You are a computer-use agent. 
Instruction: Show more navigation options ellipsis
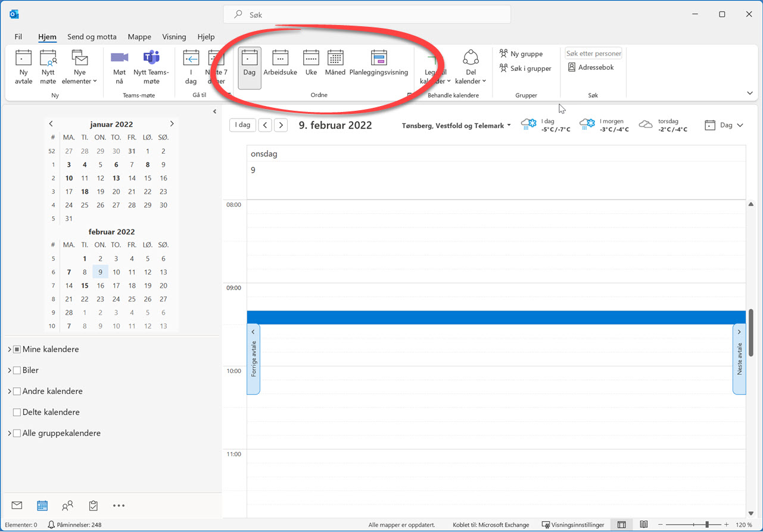(119, 506)
